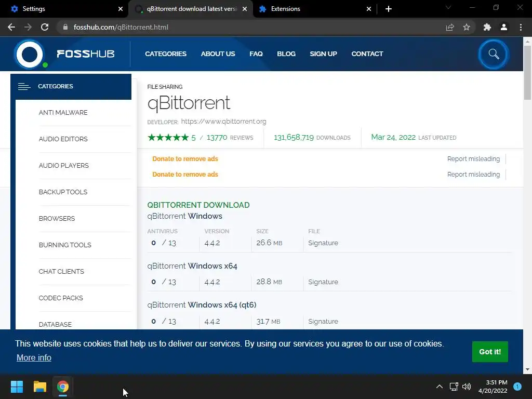Select BROWSERS category
The height and width of the screenshot is (399, 532).
click(57, 219)
